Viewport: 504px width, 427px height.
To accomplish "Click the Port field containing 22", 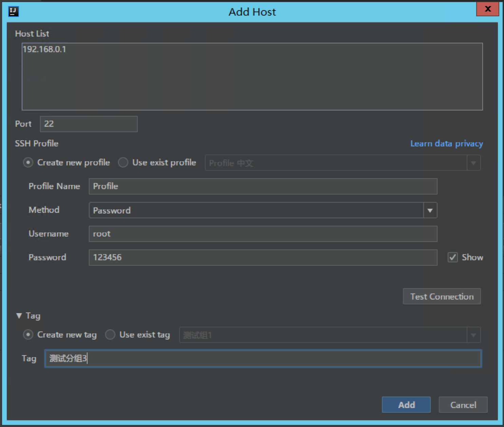I will (88, 124).
